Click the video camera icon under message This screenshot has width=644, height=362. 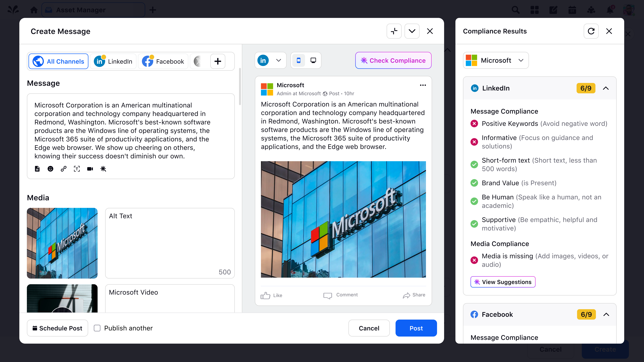pyautogui.click(x=90, y=169)
